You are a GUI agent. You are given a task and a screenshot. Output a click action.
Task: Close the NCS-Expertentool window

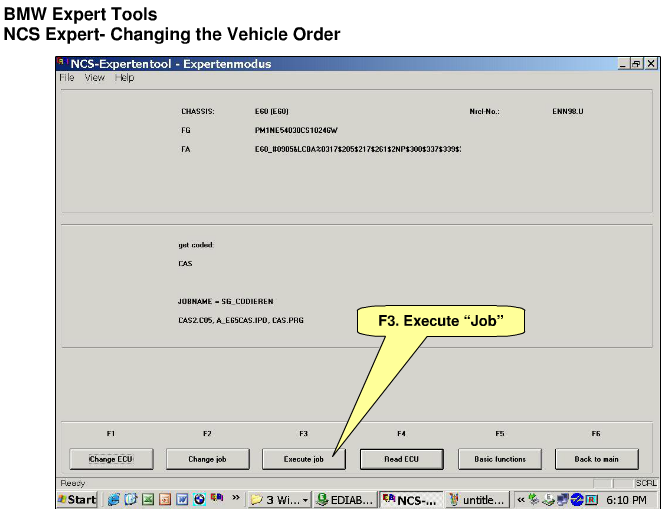click(651, 64)
